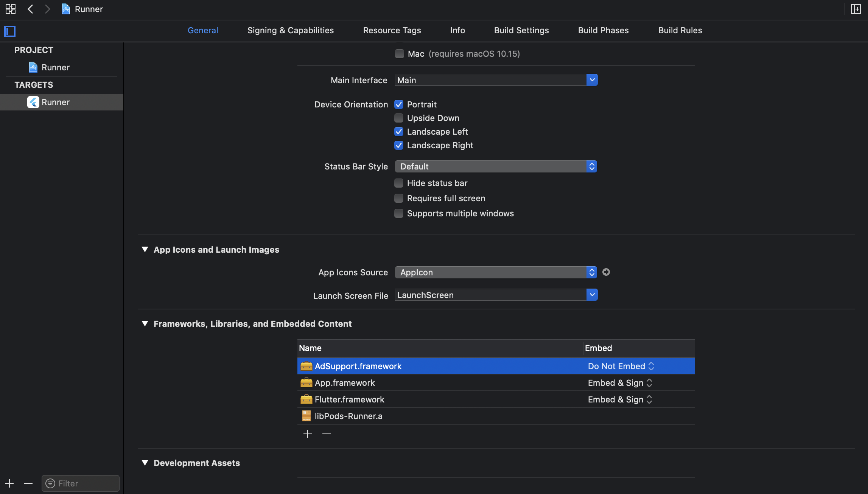Screen dimensions: 868x494
Task: Click the Runner title in the jump bar
Action: (89, 9)
